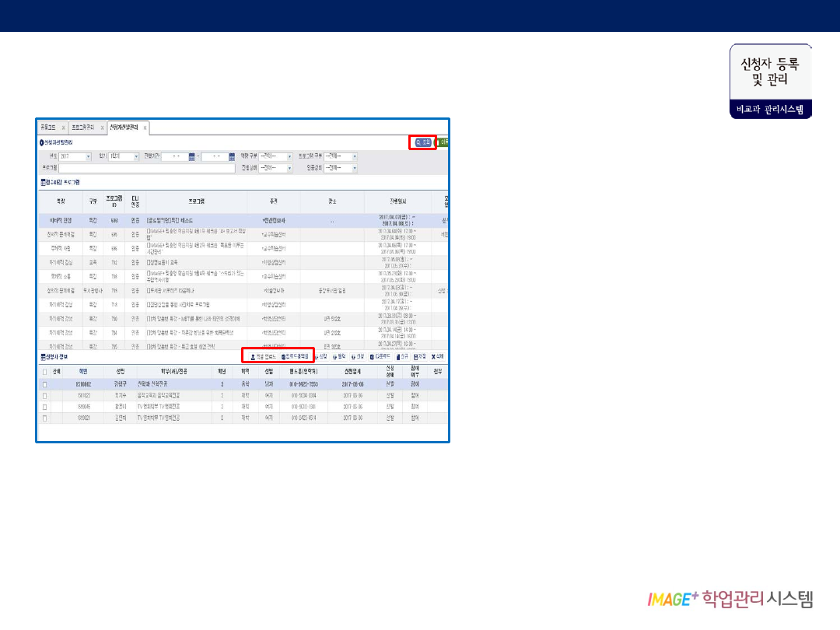Switch to the 공통코드 tab

pos(48,127)
